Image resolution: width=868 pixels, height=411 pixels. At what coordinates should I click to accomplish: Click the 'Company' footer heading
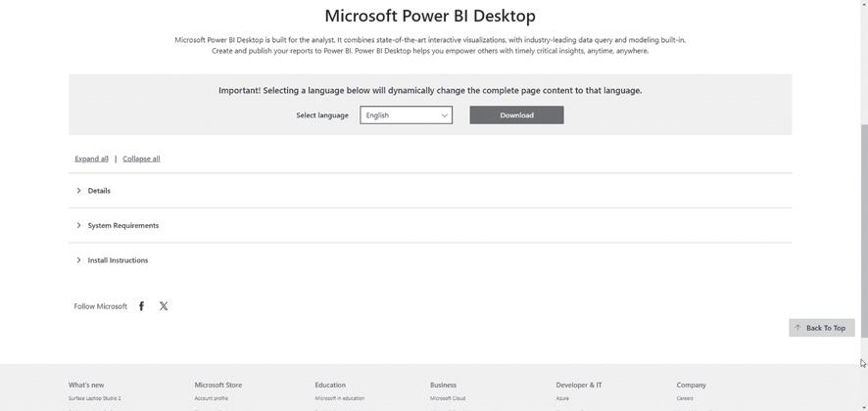point(691,385)
